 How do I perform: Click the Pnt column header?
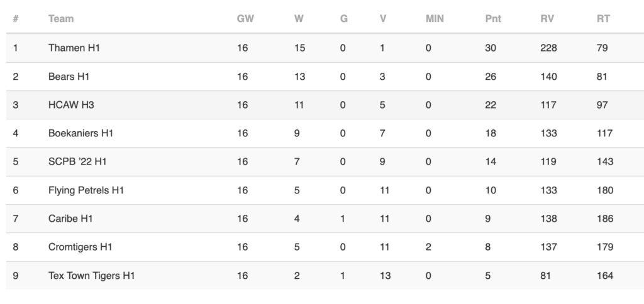click(x=493, y=19)
